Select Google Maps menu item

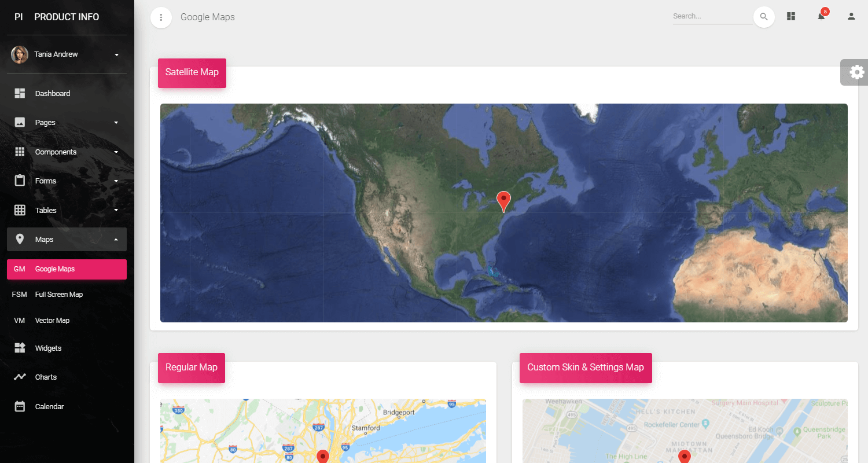(x=67, y=269)
